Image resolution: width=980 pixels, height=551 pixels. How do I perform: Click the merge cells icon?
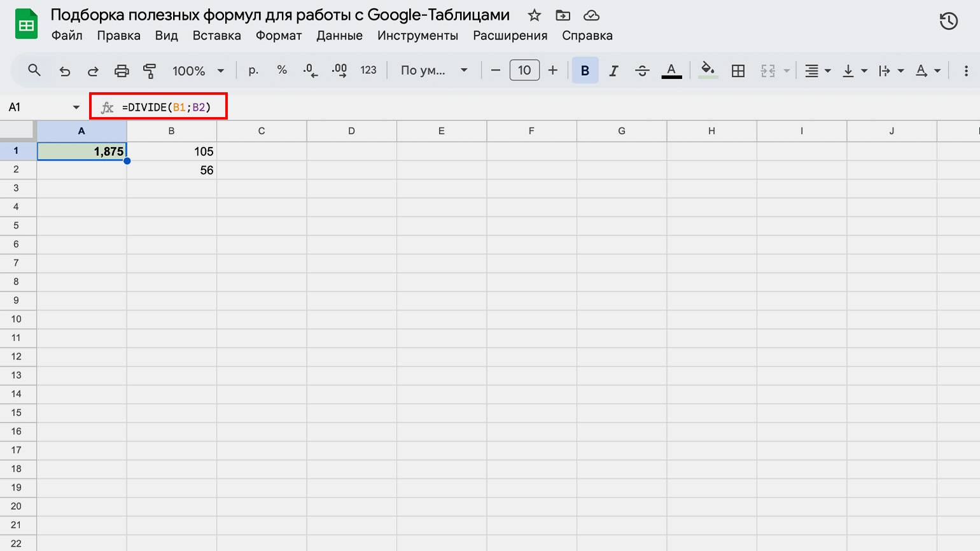pos(768,71)
